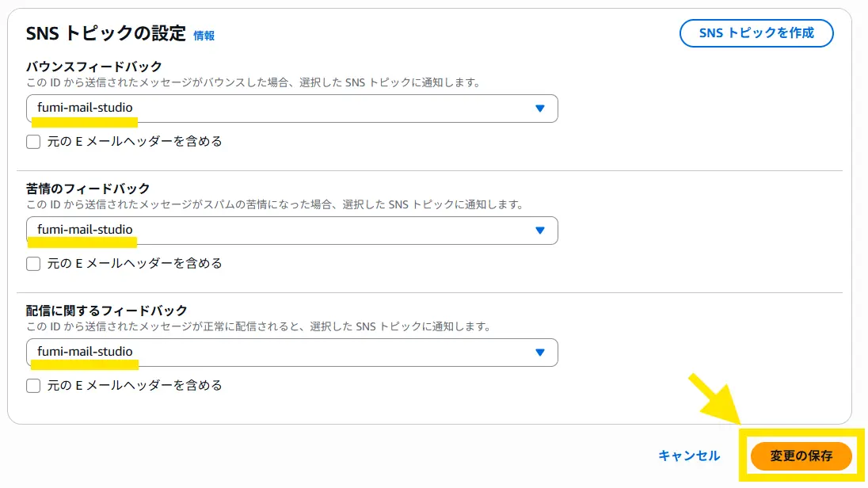Save with the 変更の保存 button
This screenshot has height=488, width=868.
click(x=801, y=456)
